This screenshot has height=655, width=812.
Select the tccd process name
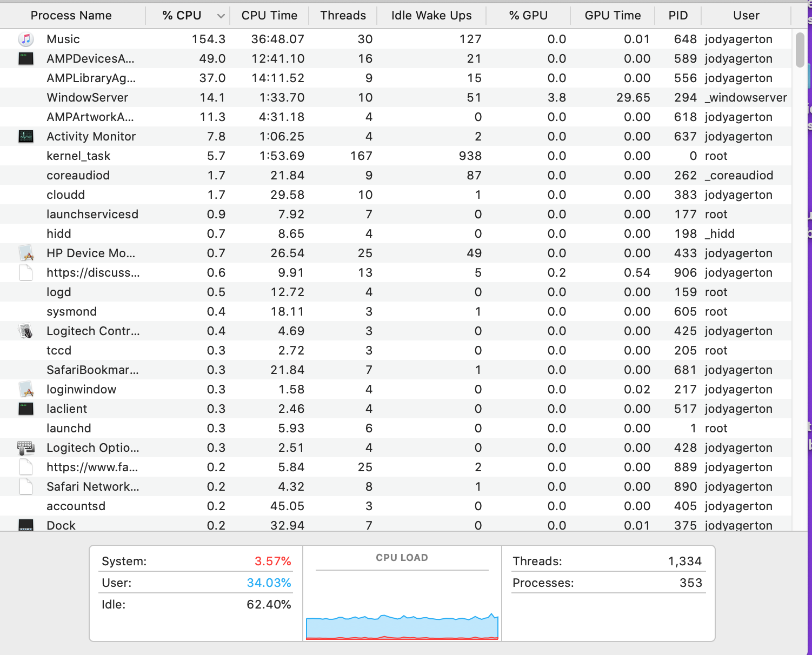pos(58,350)
